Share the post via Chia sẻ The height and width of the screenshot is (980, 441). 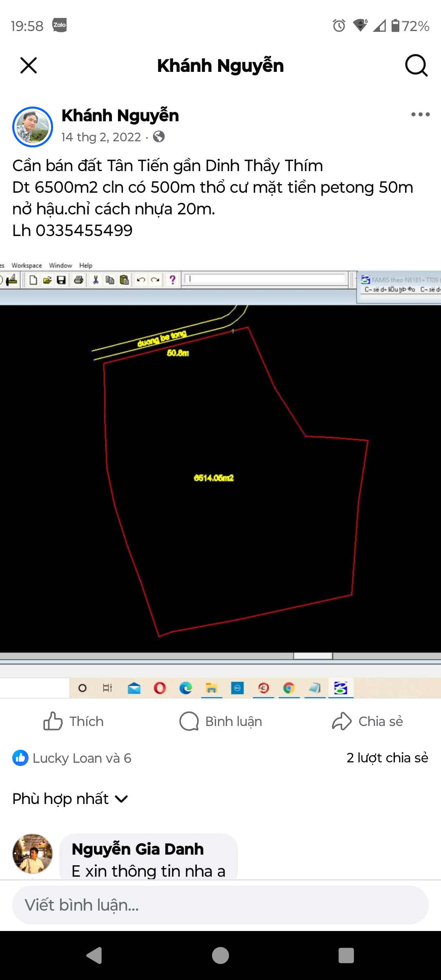coord(367,722)
